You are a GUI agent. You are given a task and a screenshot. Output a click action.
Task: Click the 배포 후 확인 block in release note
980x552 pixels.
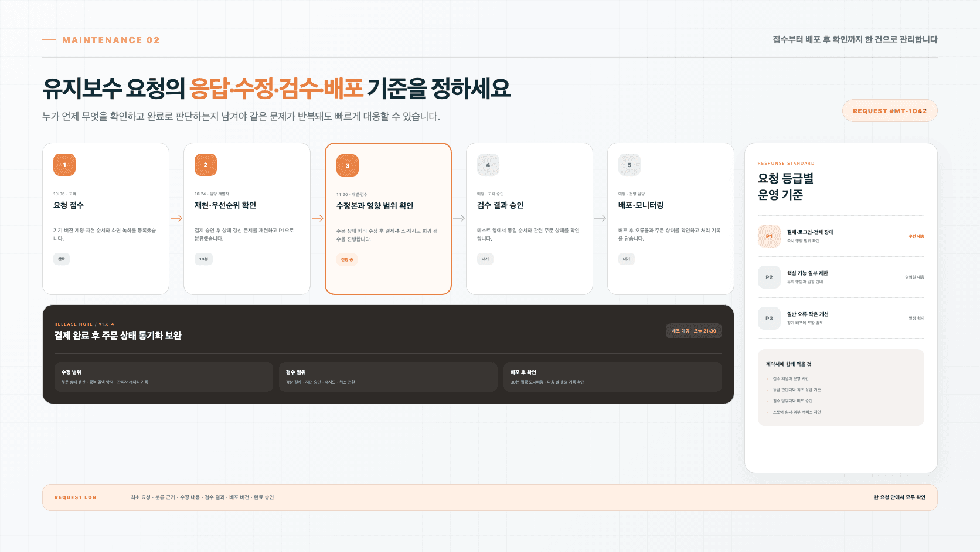pyautogui.click(x=612, y=377)
